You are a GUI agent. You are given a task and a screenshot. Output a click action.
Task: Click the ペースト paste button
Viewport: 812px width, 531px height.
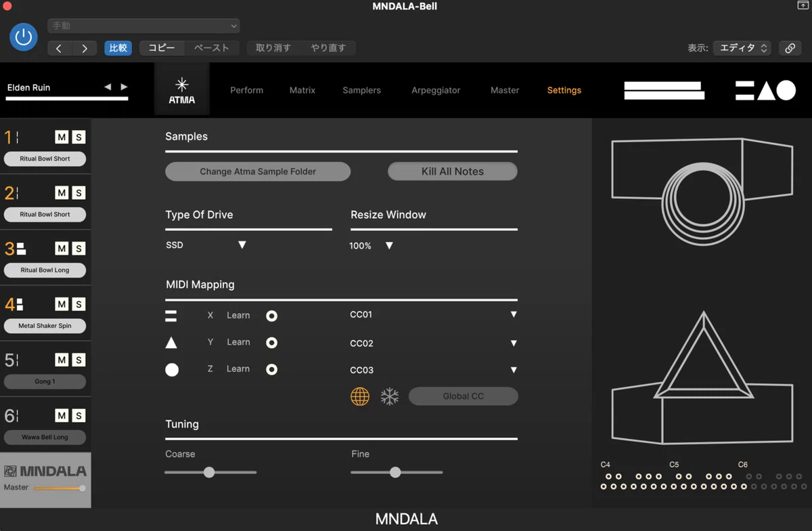click(x=211, y=48)
